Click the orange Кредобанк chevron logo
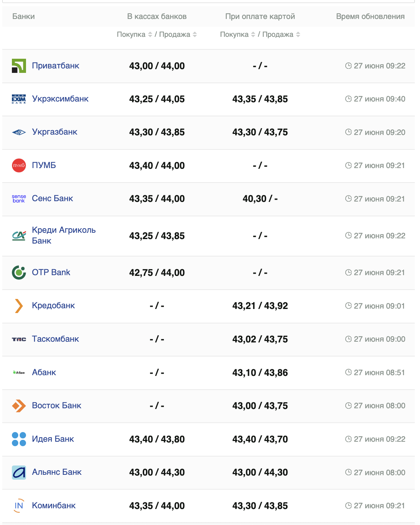Screen dimensions: 420x525 tap(19, 306)
